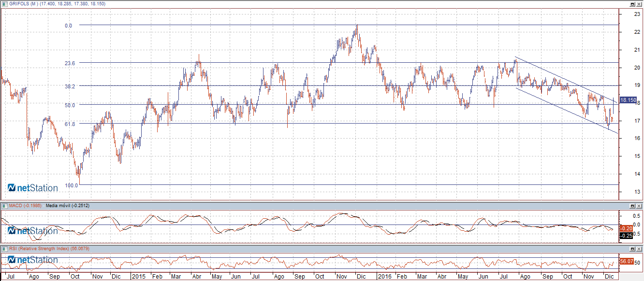This screenshot has height=281, width=644.
Task: Select the 23.6 Fibonacci retracement label
Action: (x=70, y=63)
